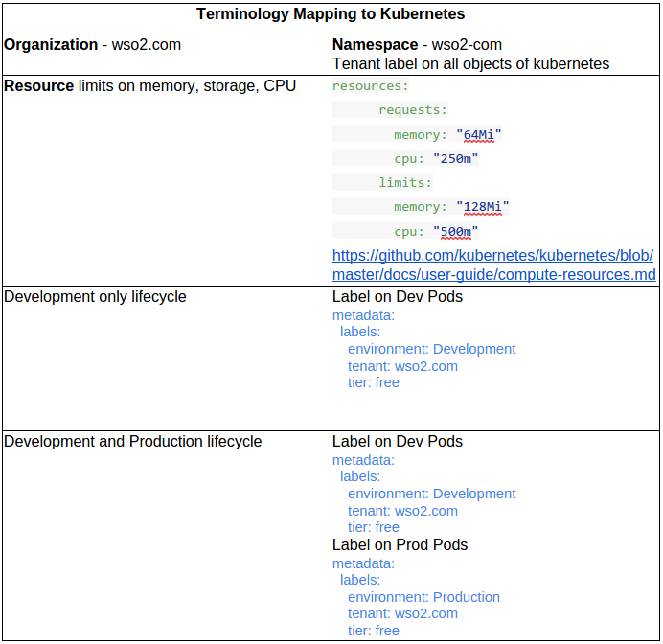This screenshot has height=644, width=663.
Task: Click "metadata:" under Label on Prod Pods
Action: (x=363, y=563)
